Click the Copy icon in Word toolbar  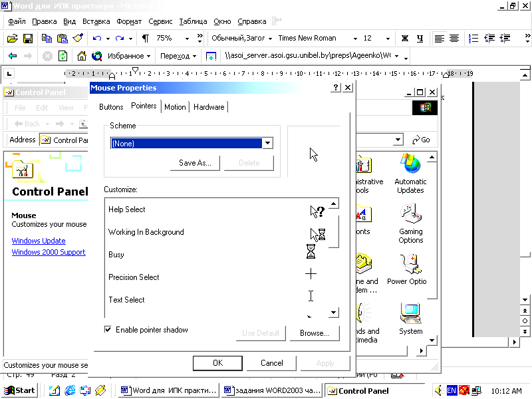tap(47, 39)
